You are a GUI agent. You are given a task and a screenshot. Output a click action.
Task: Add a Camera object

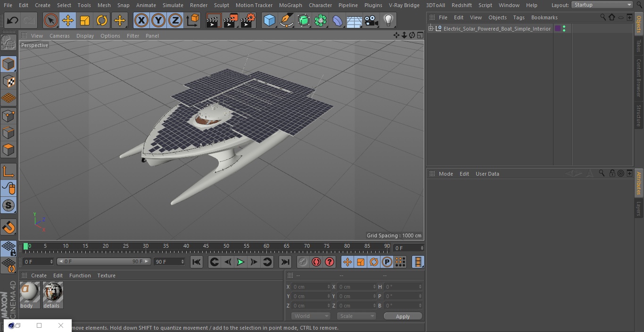point(372,20)
